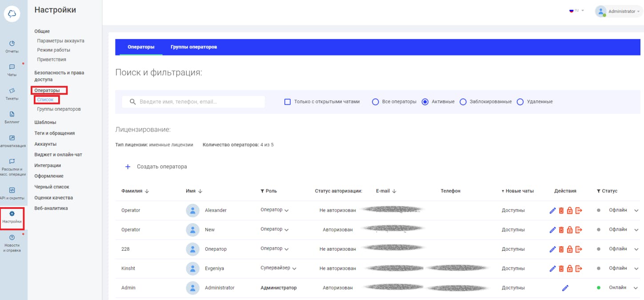Open the role dropdown for operator New
This screenshot has height=300, width=644.
point(275,230)
